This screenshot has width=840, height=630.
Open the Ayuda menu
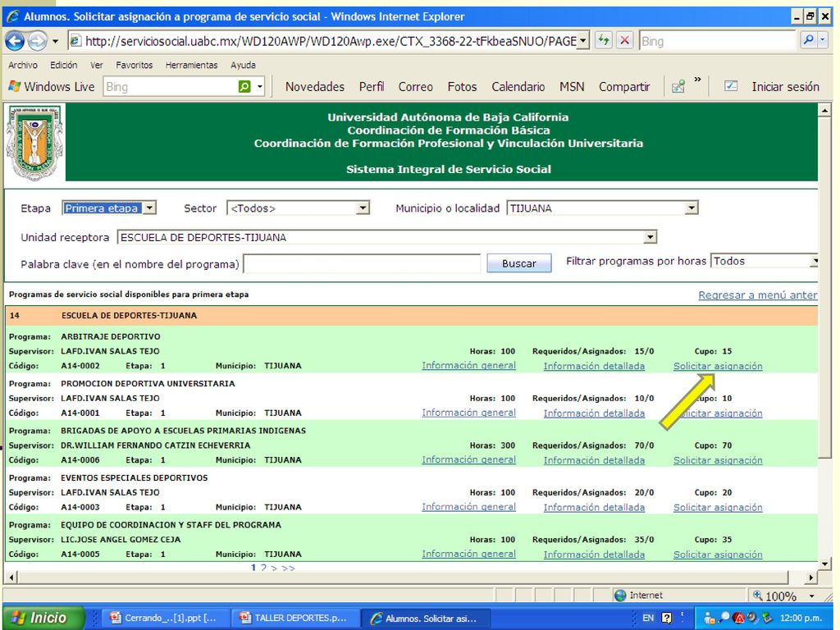coord(243,65)
